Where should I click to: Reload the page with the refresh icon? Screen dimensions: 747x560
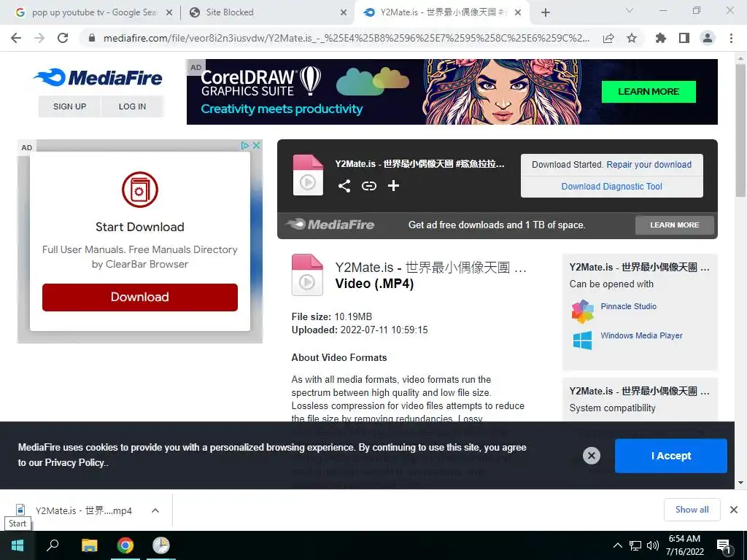pyautogui.click(x=63, y=38)
